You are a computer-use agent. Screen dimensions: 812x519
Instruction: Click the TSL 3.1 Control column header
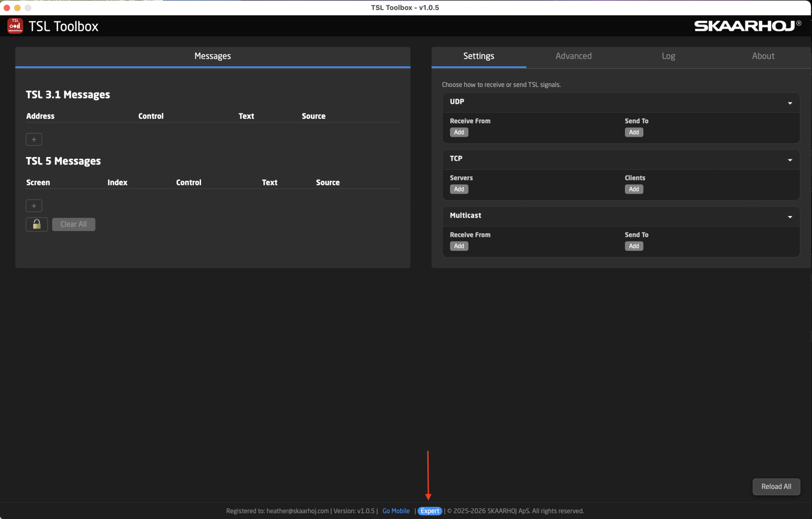pyautogui.click(x=151, y=116)
